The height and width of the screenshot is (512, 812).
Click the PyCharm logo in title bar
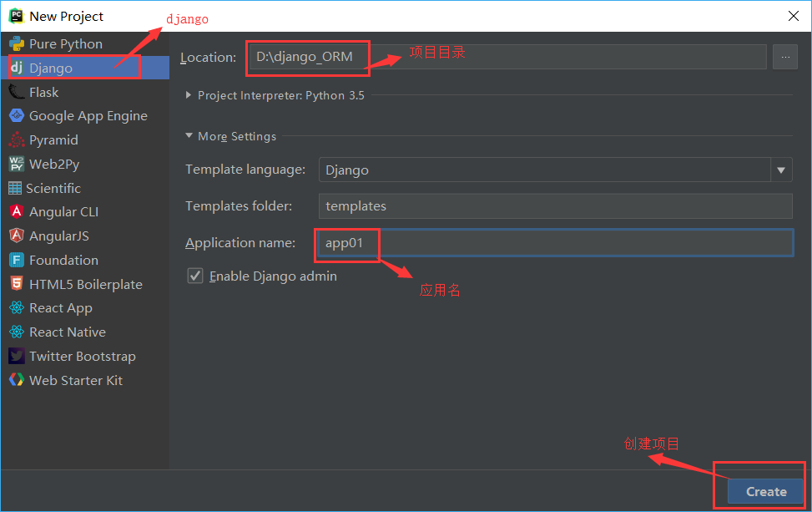coord(16,16)
